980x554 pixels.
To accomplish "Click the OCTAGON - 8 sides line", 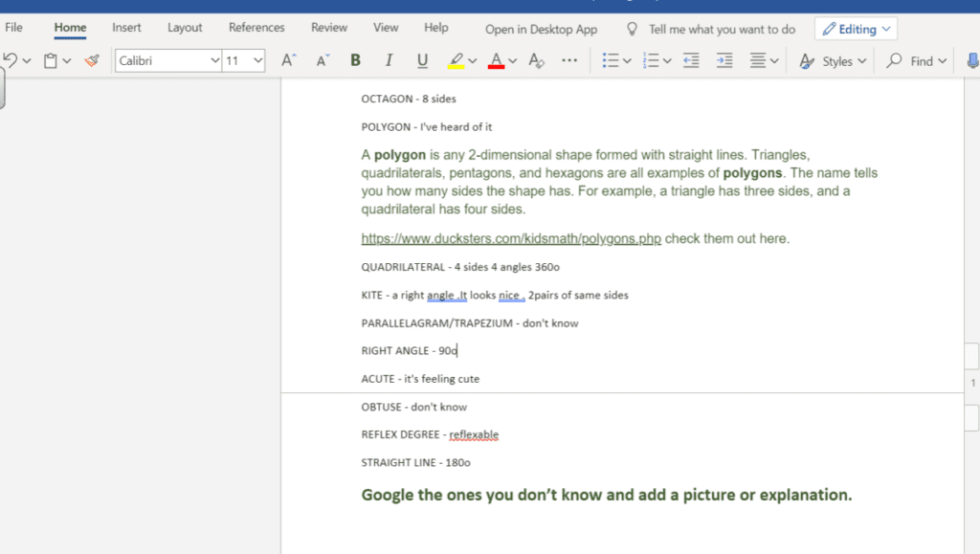I will click(408, 99).
